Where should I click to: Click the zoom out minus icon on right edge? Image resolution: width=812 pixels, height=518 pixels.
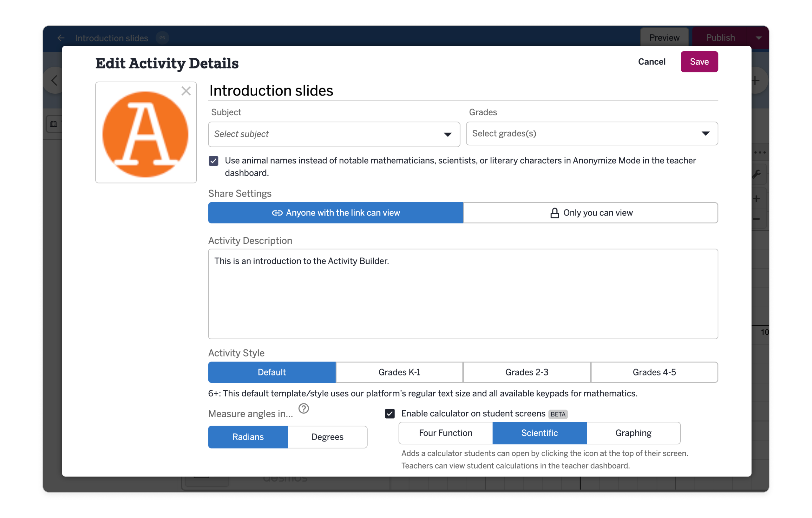756,219
